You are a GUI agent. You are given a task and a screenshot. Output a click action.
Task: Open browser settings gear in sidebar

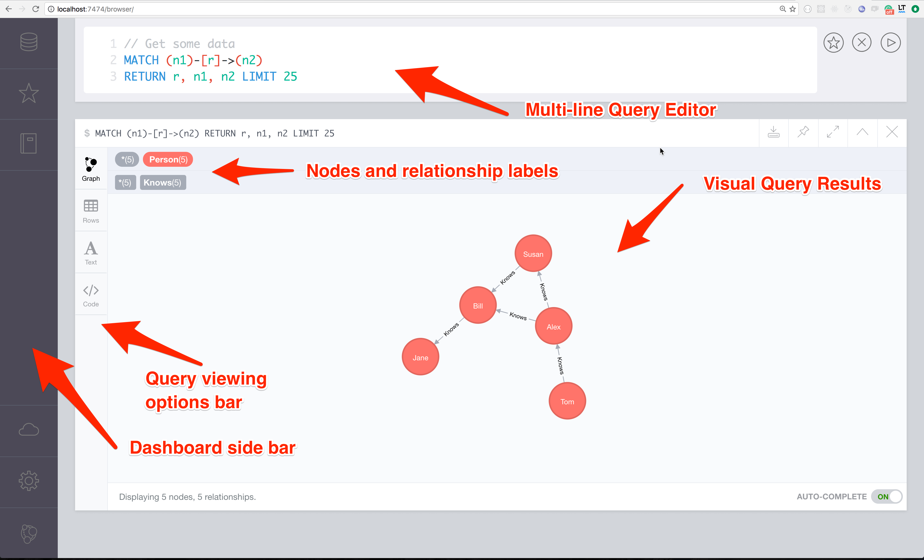[x=29, y=481]
